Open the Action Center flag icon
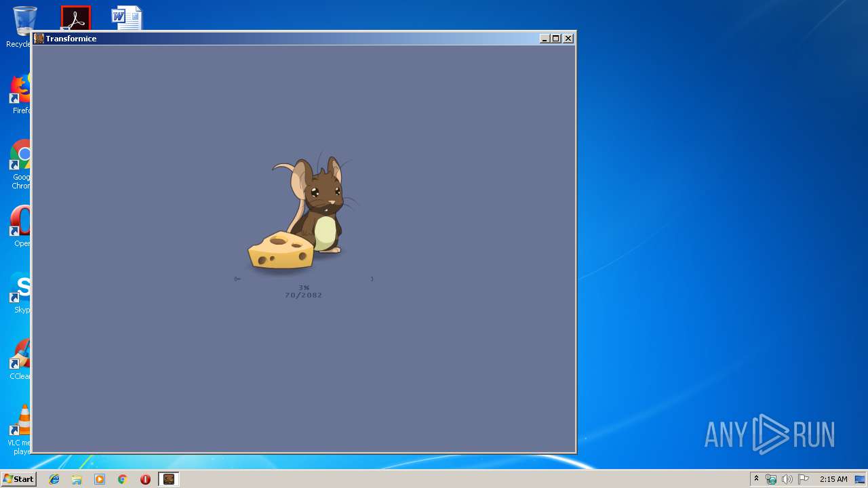 click(x=804, y=479)
